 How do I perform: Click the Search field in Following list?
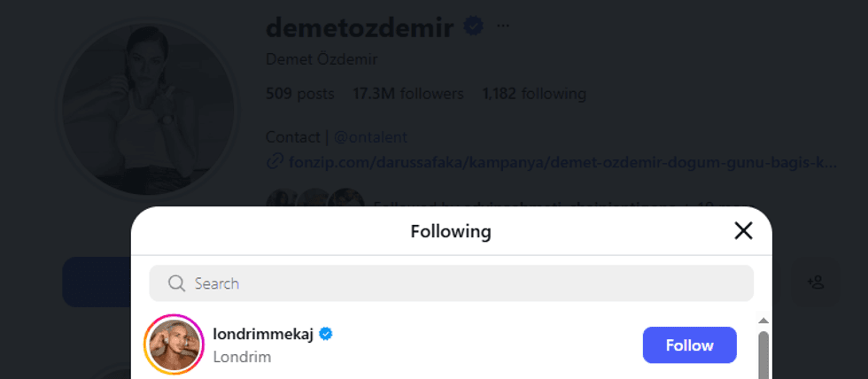point(461,283)
